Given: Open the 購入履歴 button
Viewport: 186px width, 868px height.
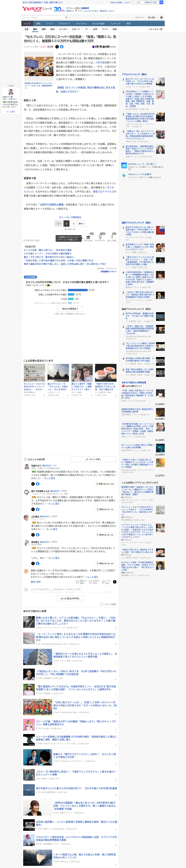Looking at the screenshot, I should pyautogui.click(x=152, y=18).
